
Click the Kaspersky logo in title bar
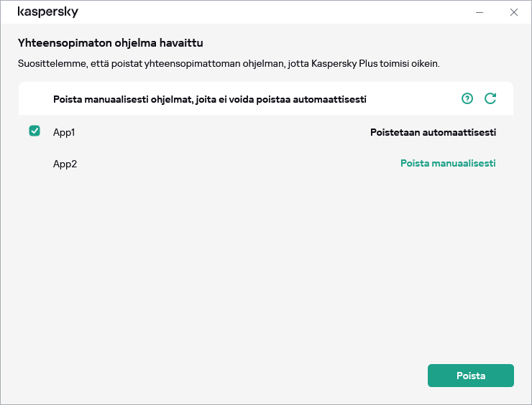tap(47, 12)
